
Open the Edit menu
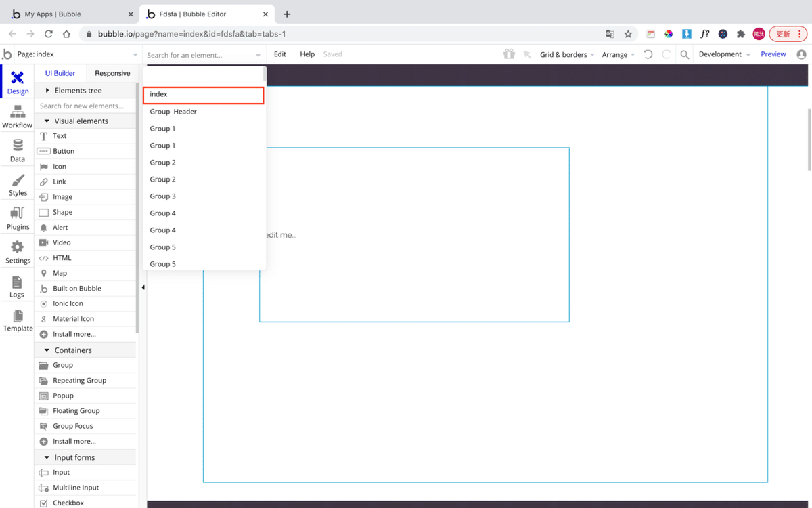[x=280, y=54]
